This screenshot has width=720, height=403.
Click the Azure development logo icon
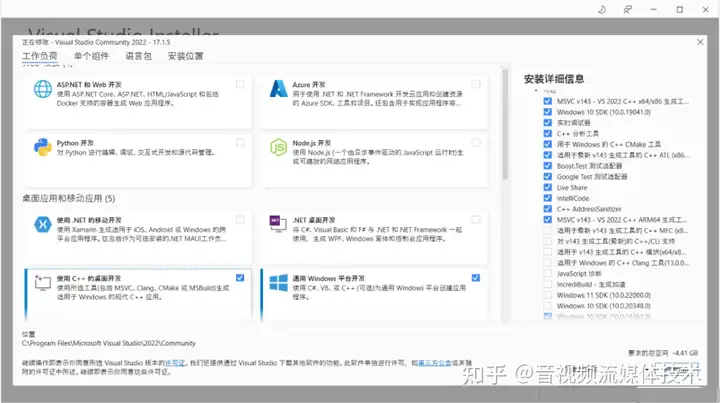pos(278,89)
